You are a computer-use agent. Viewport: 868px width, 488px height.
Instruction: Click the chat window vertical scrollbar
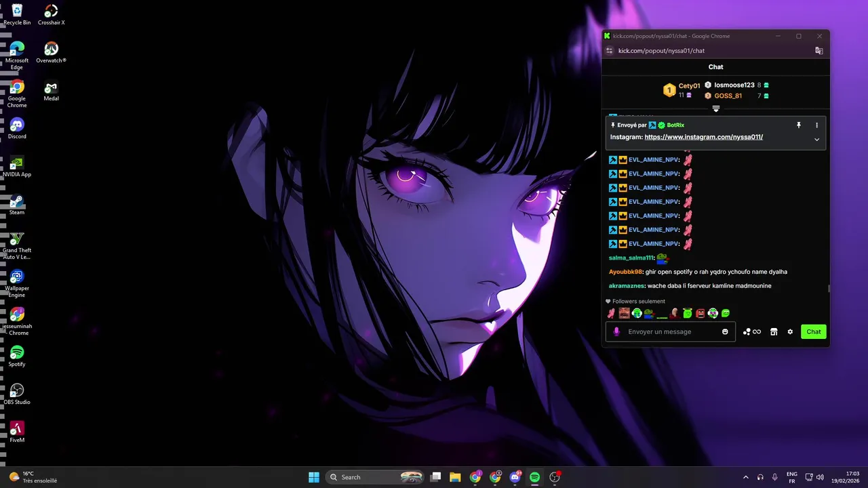click(828, 288)
